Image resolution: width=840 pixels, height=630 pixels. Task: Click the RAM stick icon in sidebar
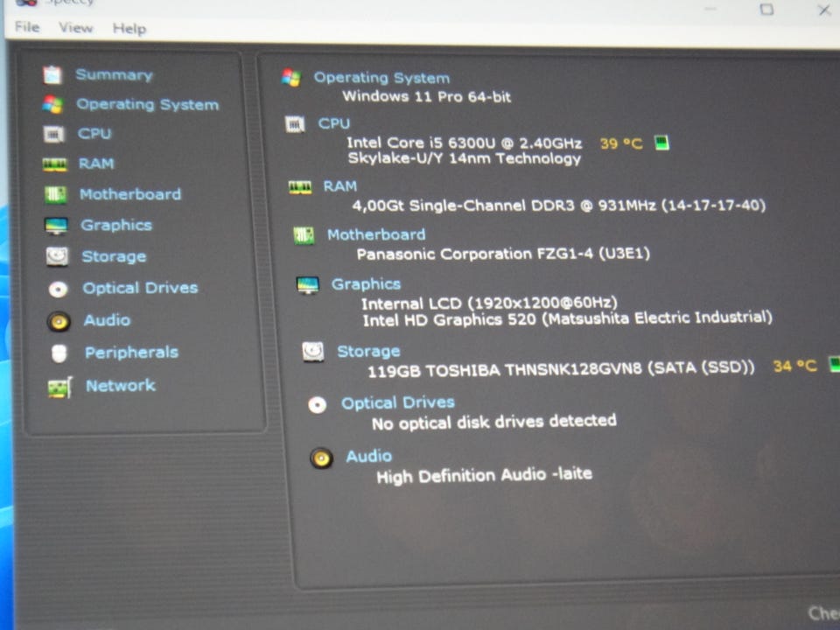click(54, 164)
